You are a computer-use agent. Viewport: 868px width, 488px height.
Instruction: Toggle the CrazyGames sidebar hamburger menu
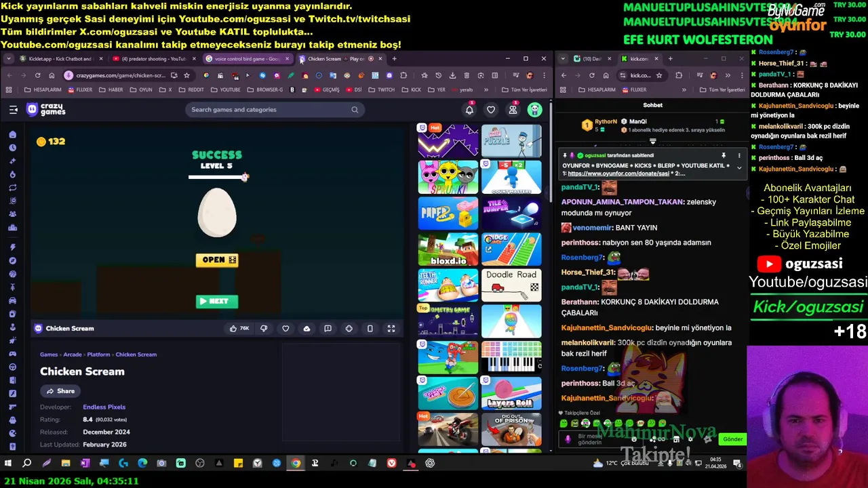[x=13, y=110]
